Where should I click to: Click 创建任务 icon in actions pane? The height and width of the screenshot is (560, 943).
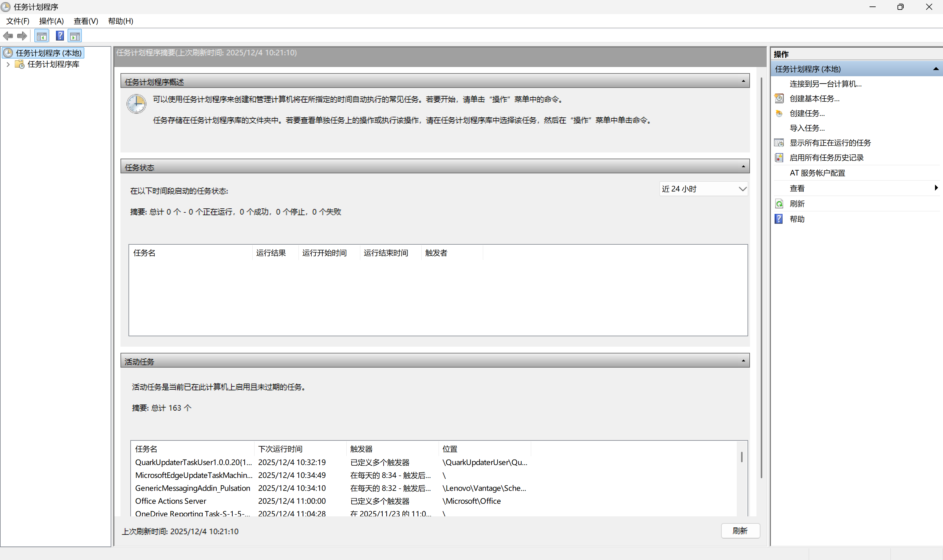coord(779,113)
